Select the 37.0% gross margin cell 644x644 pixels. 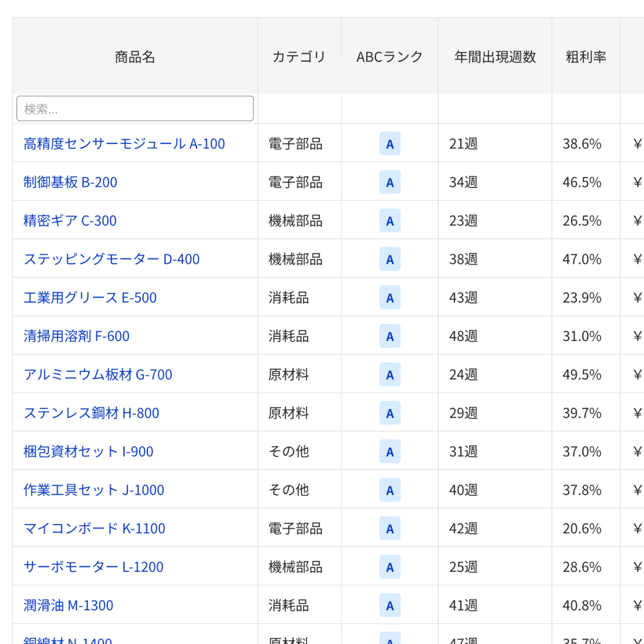(586, 451)
